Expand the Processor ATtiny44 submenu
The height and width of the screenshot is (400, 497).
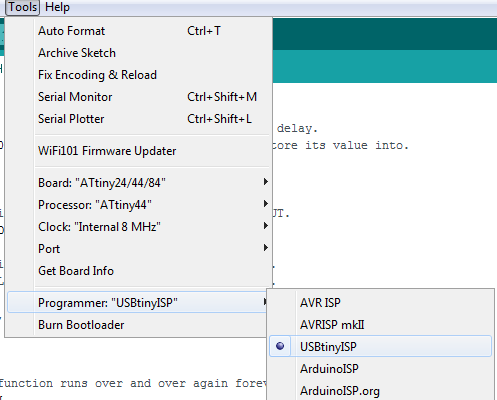(x=138, y=205)
